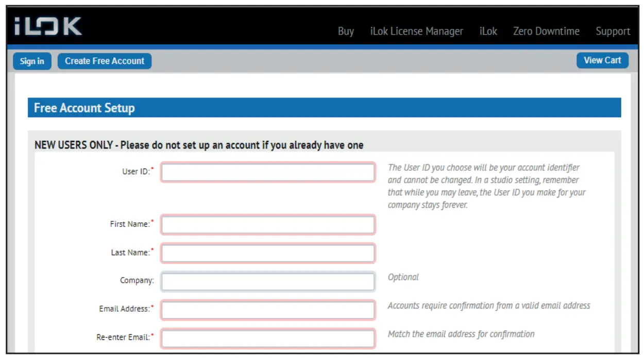The width and height of the screenshot is (644, 358).
Task: Click the 'Match the email address' hint
Action: (x=461, y=334)
